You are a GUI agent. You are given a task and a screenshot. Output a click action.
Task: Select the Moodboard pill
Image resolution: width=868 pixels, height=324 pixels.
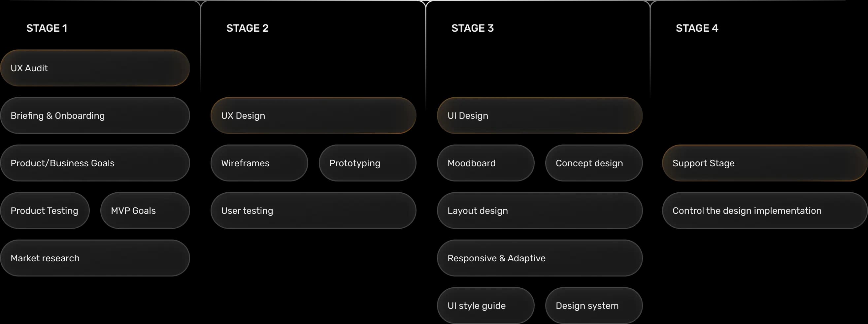click(x=486, y=163)
